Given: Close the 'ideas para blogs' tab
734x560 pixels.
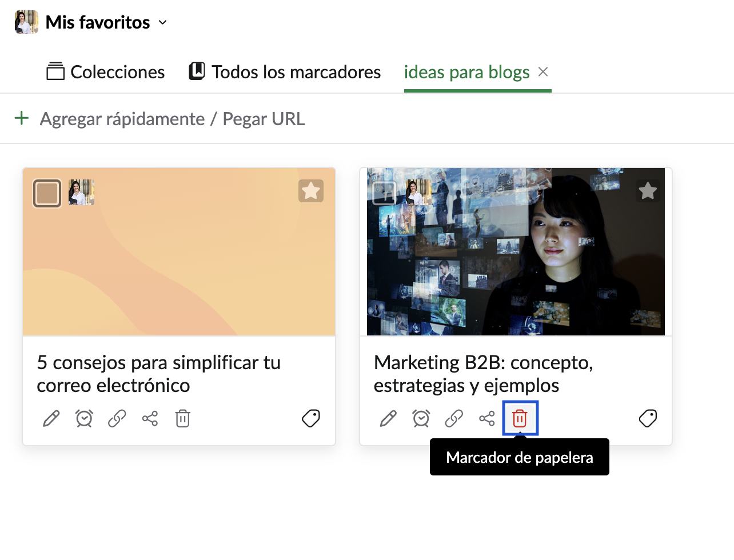Looking at the screenshot, I should coord(543,71).
